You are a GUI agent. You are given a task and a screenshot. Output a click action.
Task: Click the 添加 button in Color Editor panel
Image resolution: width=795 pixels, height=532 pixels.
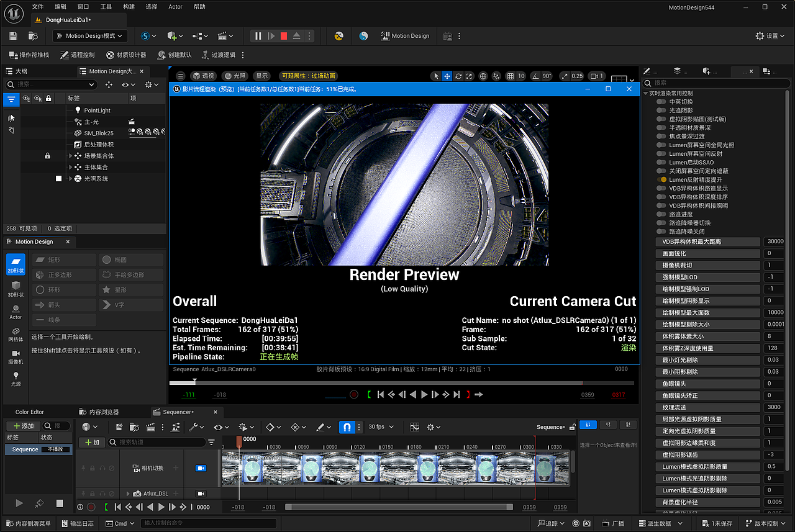click(x=22, y=426)
